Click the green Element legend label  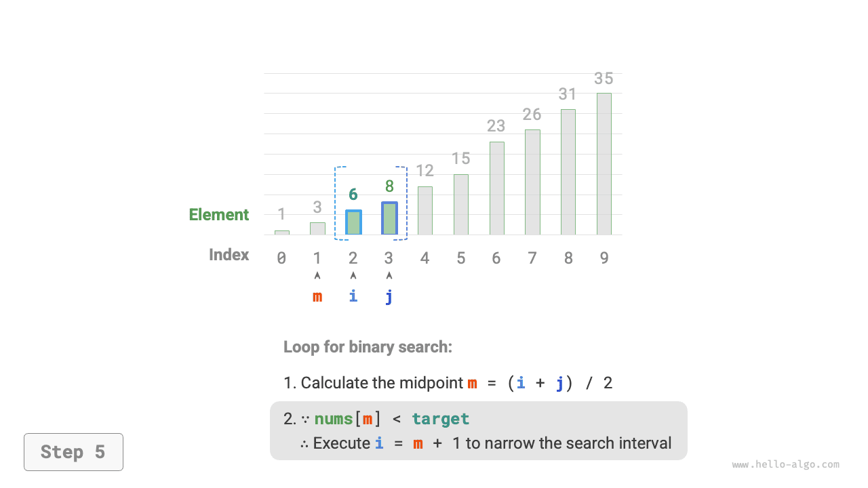pos(219,215)
